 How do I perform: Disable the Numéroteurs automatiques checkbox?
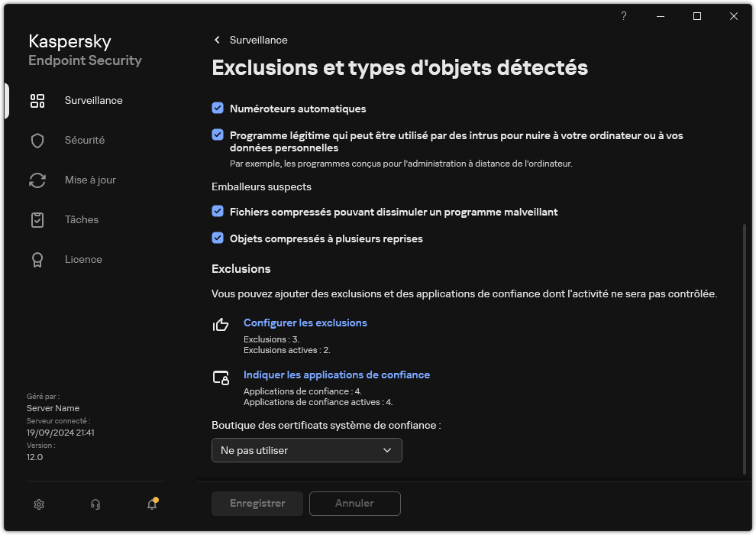216,109
